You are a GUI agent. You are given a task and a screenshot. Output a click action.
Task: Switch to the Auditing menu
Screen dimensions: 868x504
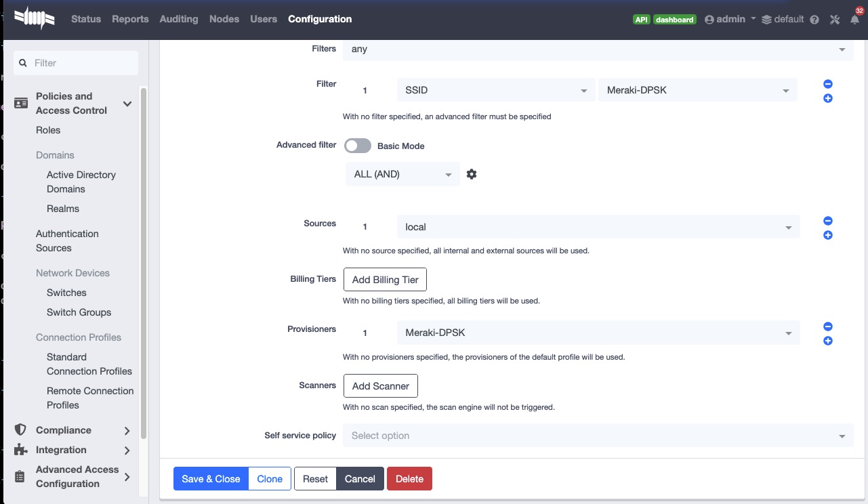[178, 19]
